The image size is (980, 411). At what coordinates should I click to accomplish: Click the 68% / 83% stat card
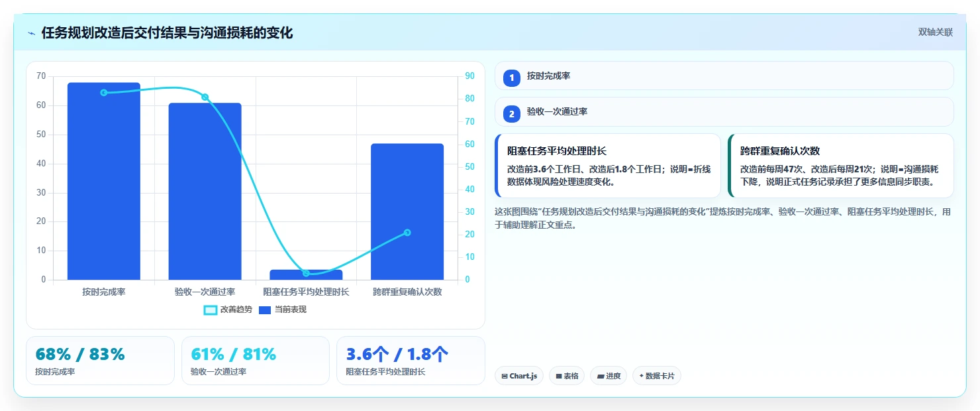click(x=100, y=361)
